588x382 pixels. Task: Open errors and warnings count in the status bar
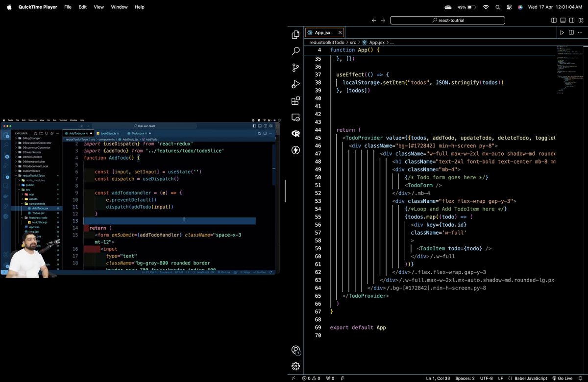pos(311,378)
